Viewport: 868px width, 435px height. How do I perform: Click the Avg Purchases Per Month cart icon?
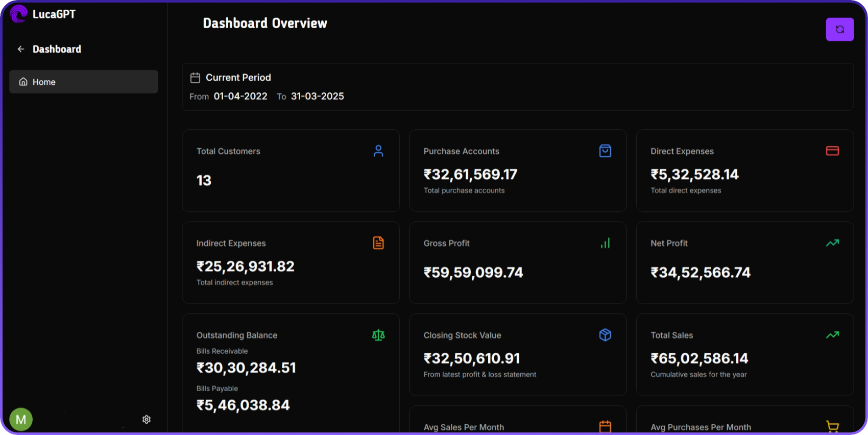point(832,426)
